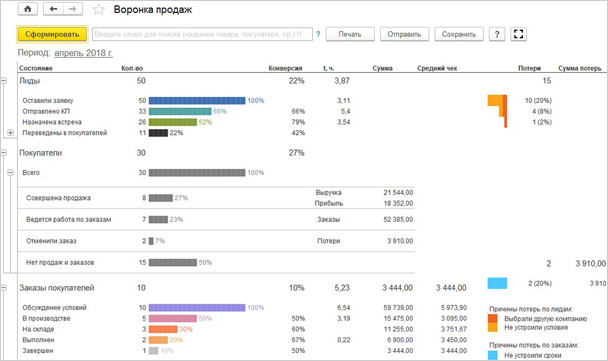Print the report with Печать

(350, 34)
